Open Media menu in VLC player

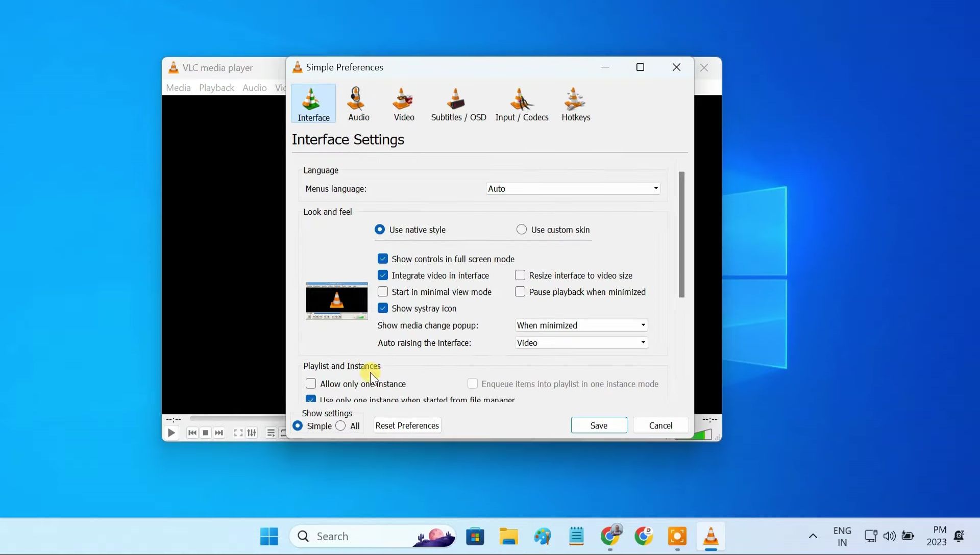point(178,88)
